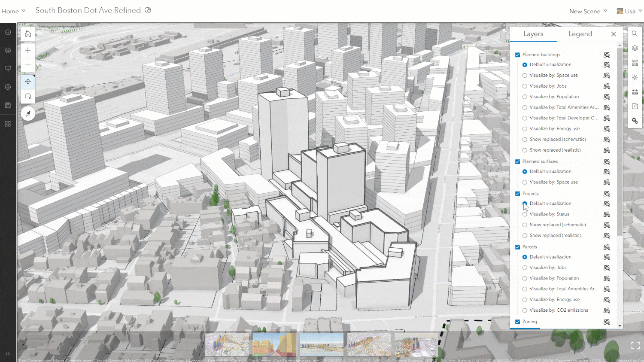Open the Home dropdown menu

tap(14, 11)
